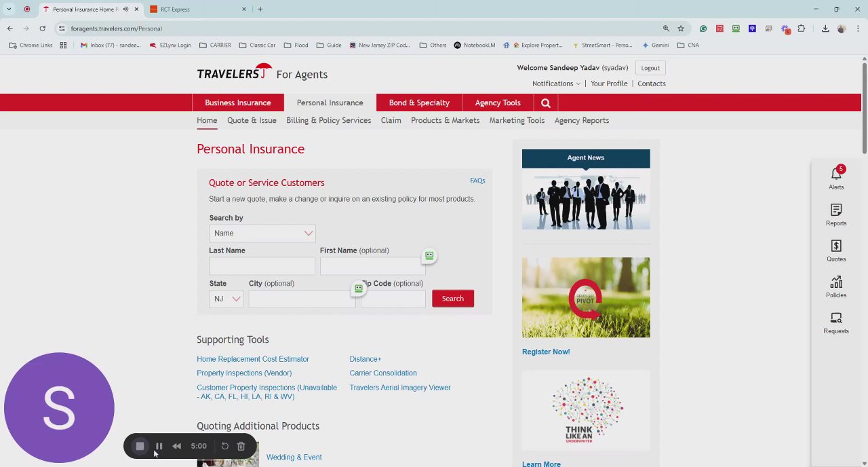Screen dimensions: 868x467
Task: Reload the browser page
Action: pos(42,29)
